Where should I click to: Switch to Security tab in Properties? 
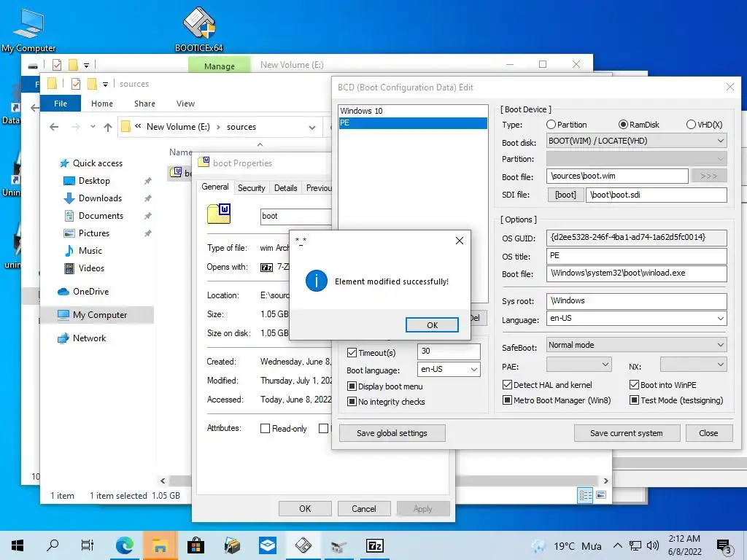[x=252, y=188]
